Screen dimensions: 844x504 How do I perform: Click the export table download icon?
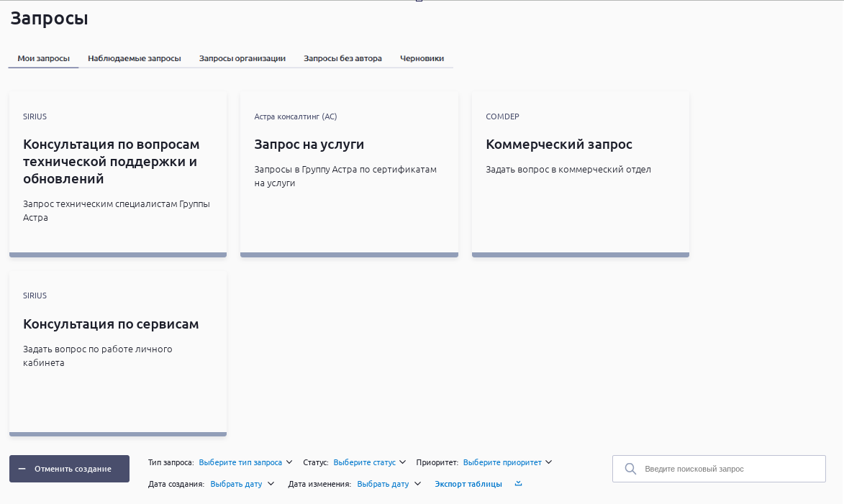[x=518, y=484]
